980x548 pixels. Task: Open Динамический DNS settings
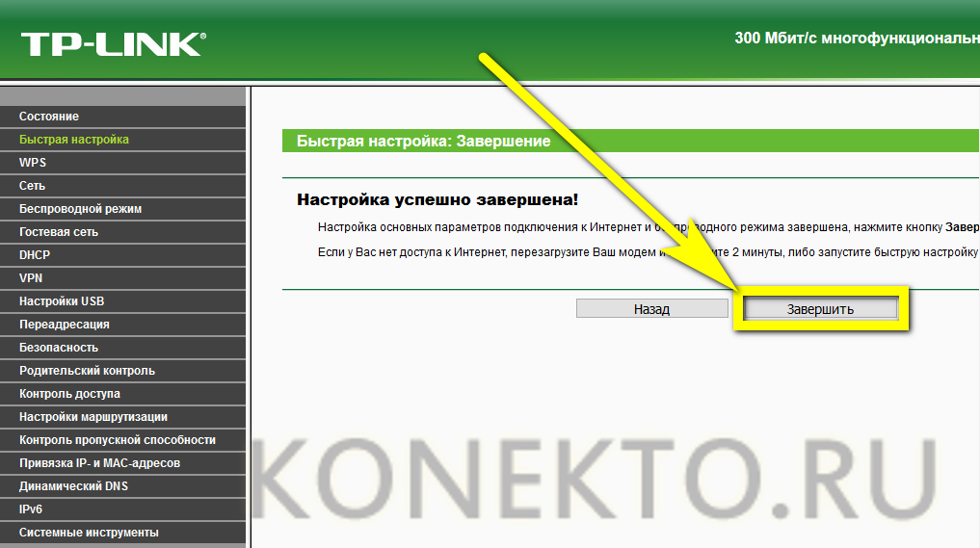tap(73, 486)
